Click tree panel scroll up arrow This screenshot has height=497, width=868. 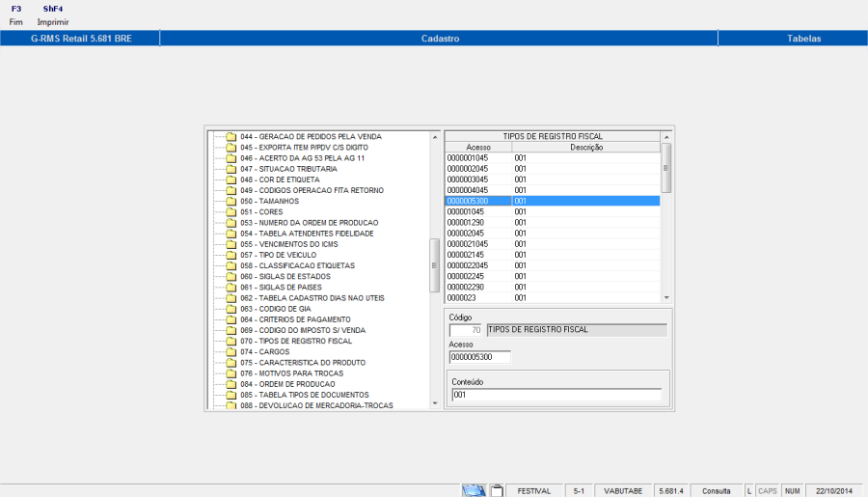pos(435,137)
